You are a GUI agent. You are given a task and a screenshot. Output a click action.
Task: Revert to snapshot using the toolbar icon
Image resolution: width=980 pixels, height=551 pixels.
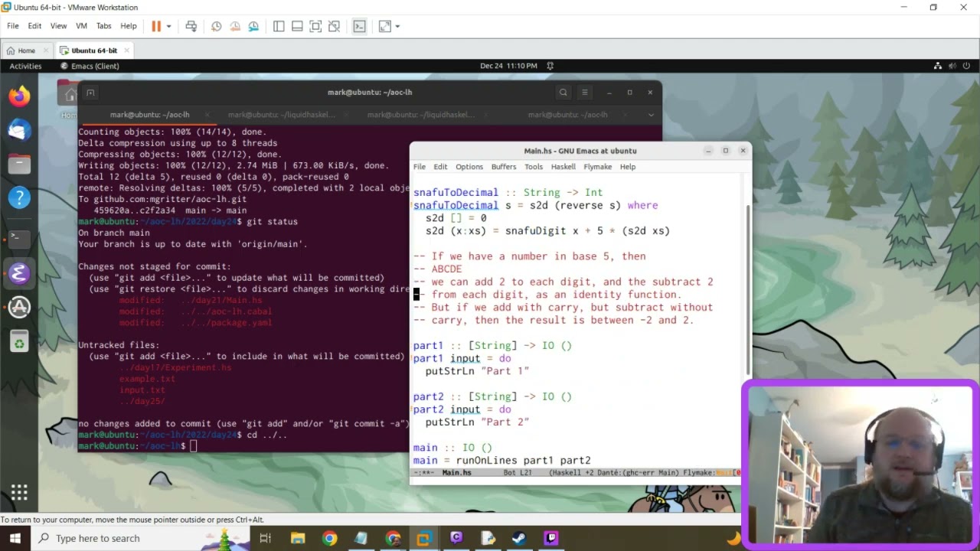[x=235, y=26]
